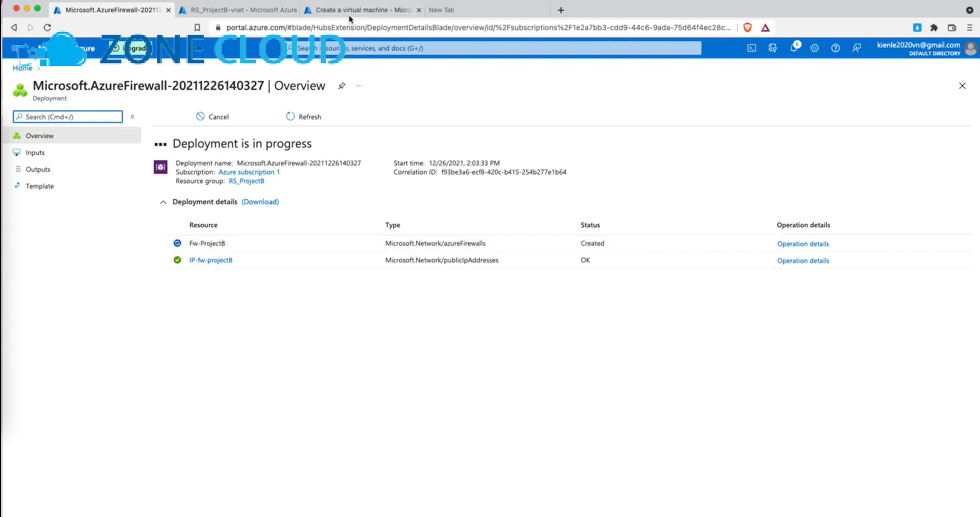Open the portal Settings gear icon
This screenshot has height=517, width=980.
tap(815, 48)
